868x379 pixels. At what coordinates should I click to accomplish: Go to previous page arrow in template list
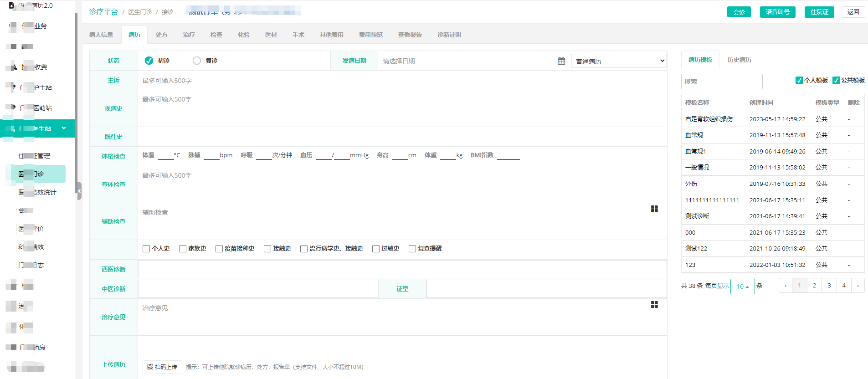tap(786, 286)
